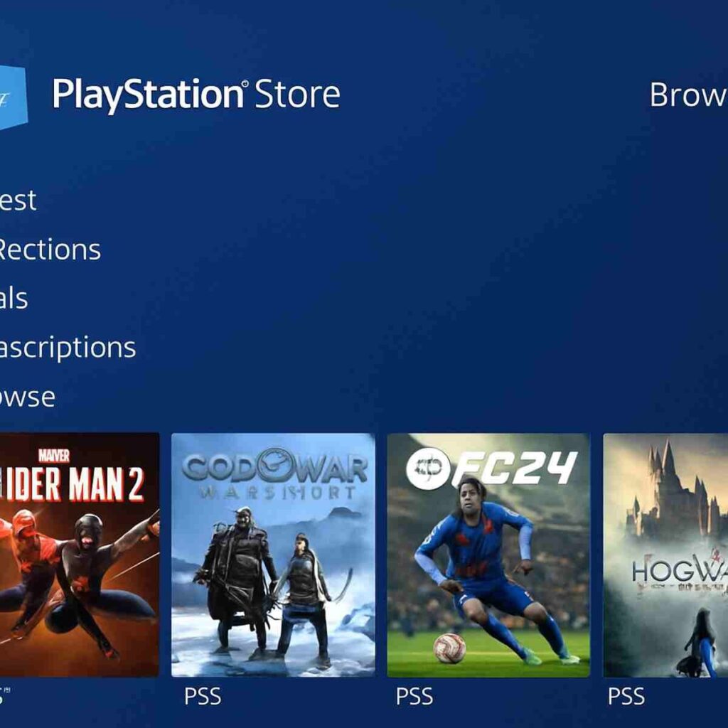The width and height of the screenshot is (728, 728).
Task: Click the cut-off label beneath Spider Man 2
Action: point(5,695)
